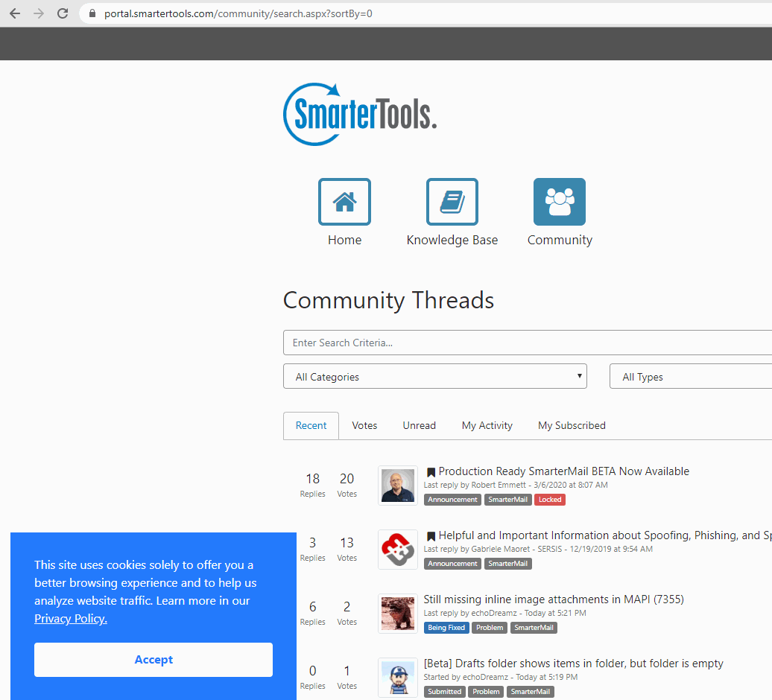Screen dimensions: 772x700
Task: Open the Knowledge Base icon
Action: point(452,202)
